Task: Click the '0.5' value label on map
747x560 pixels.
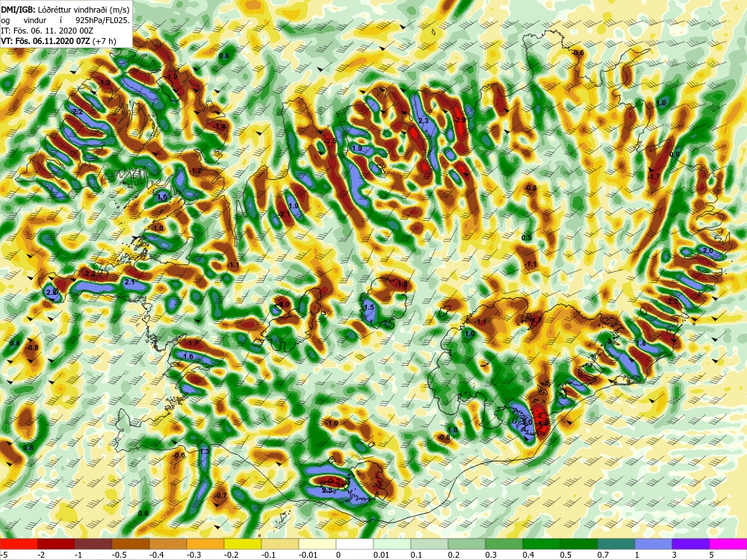Action: click(527, 237)
